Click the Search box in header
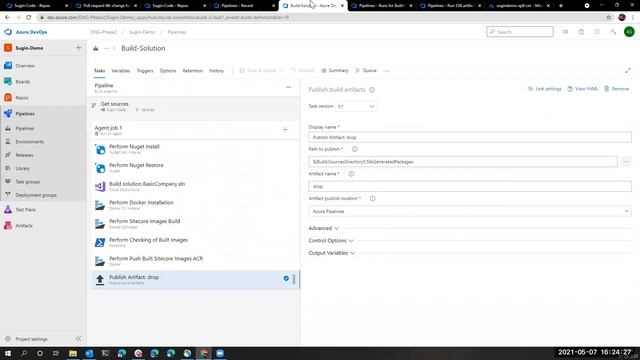The image size is (640, 360). (x=520, y=32)
